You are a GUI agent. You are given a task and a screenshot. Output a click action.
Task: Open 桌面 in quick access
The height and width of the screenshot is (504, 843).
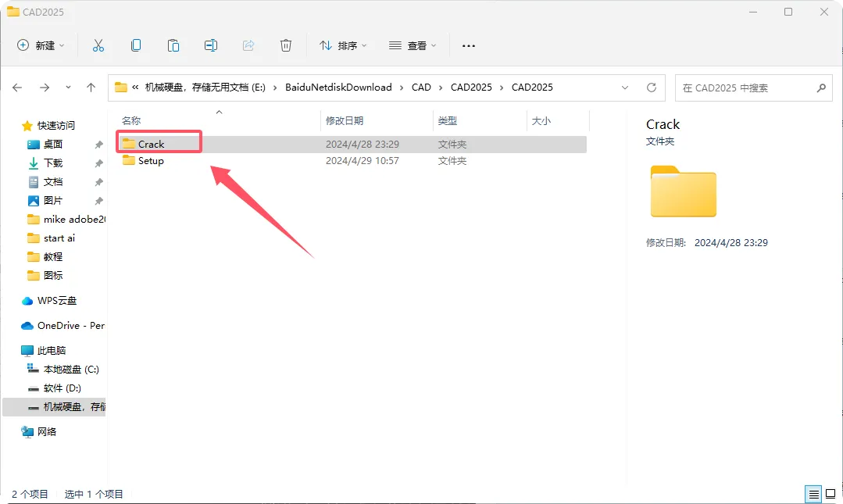point(52,144)
